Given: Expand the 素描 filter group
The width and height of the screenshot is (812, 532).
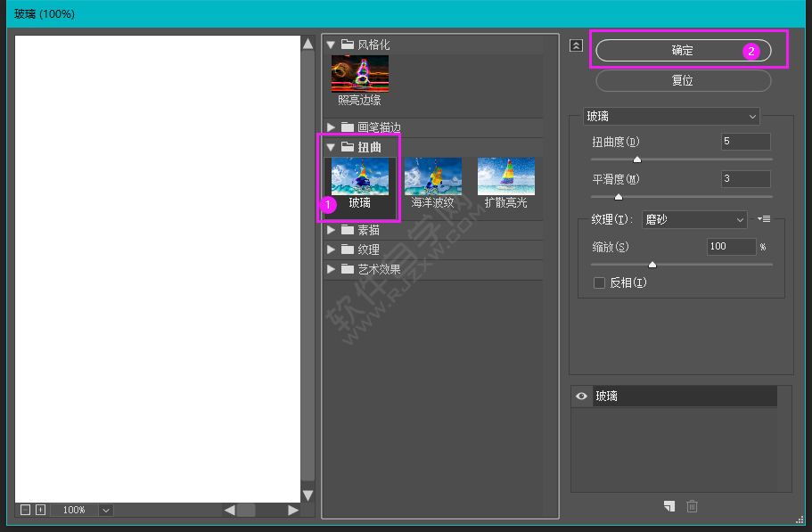Looking at the screenshot, I should [x=331, y=230].
